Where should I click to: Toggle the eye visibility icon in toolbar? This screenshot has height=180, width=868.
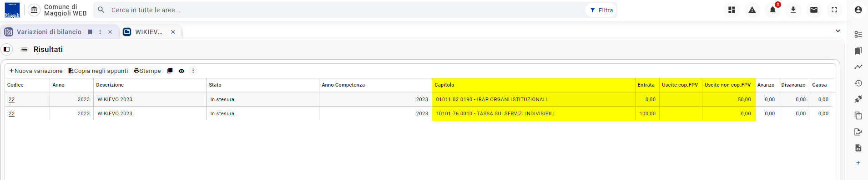(182, 71)
